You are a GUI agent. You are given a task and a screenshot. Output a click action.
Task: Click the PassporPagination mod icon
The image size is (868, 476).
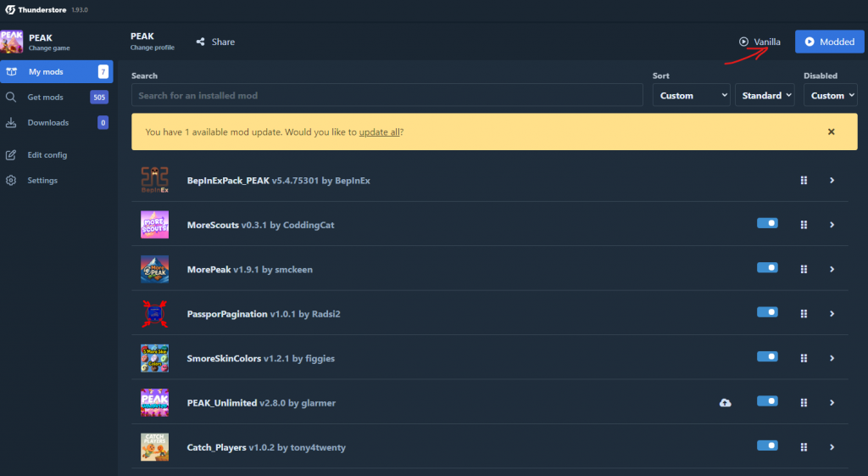tap(154, 314)
